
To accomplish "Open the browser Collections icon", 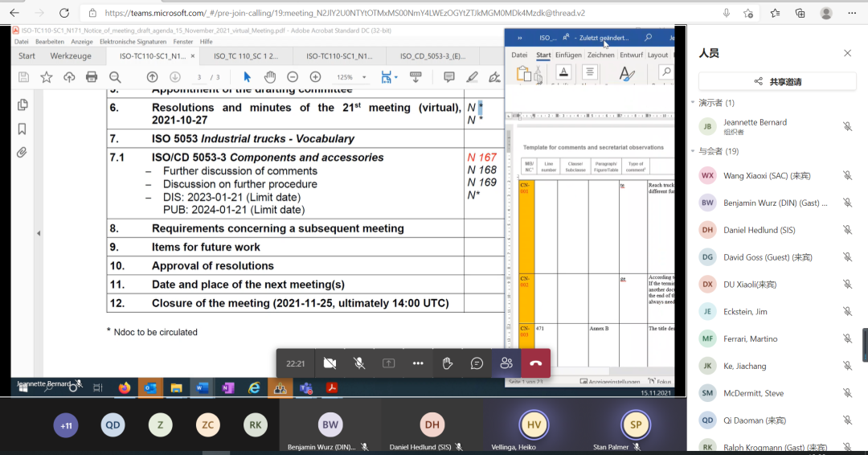I will click(x=800, y=13).
